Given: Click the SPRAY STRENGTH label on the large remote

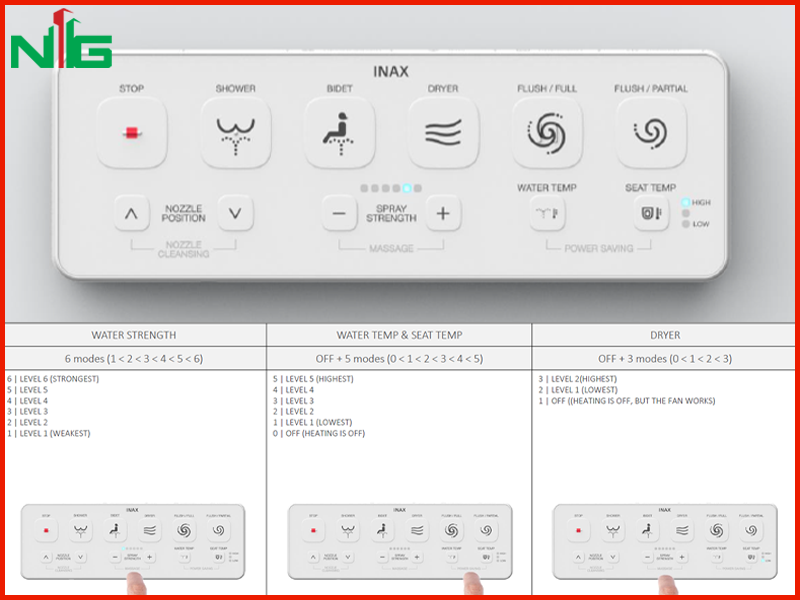Looking at the screenshot, I should tap(391, 213).
